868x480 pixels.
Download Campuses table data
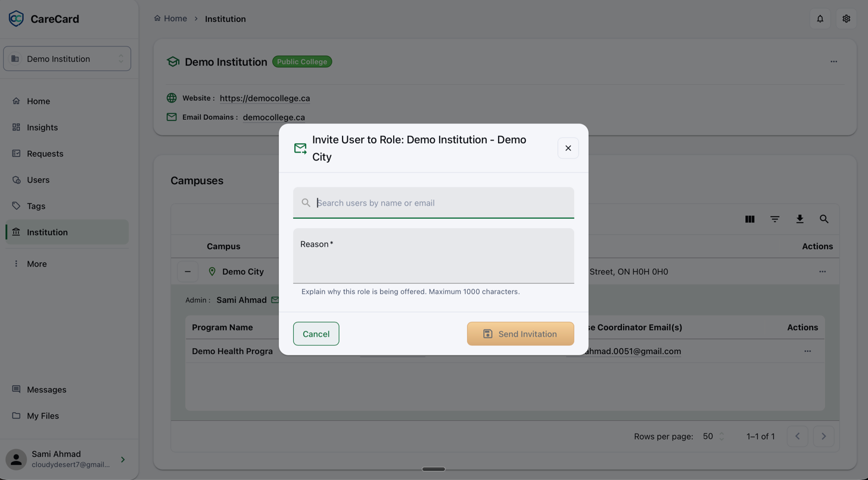pos(800,219)
